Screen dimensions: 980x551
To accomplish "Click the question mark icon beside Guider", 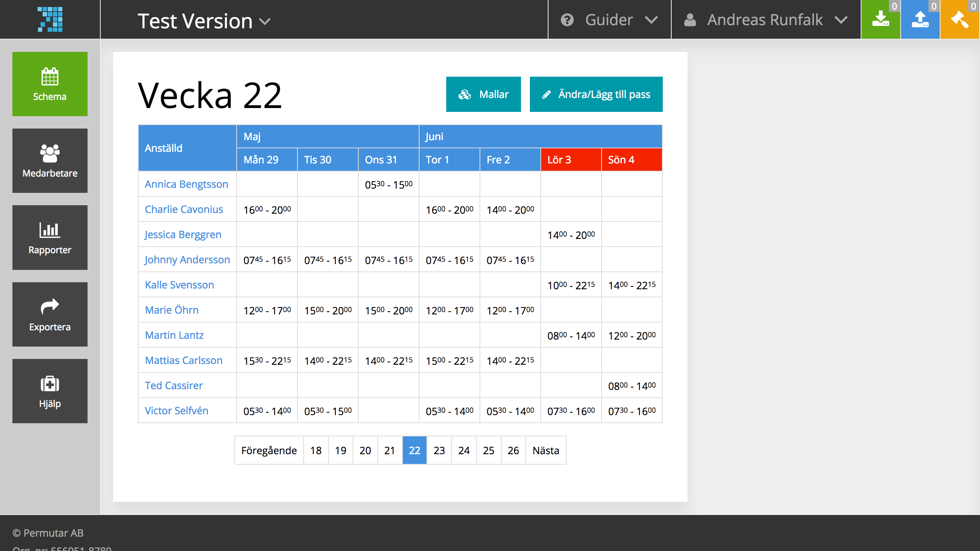I will 567,20.
